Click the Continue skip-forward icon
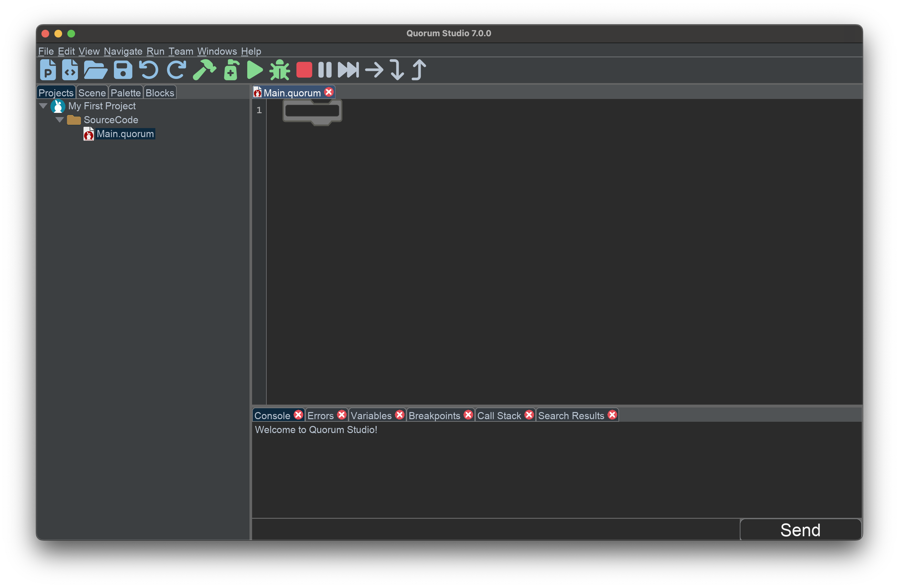The height and width of the screenshot is (588, 899). click(348, 70)
